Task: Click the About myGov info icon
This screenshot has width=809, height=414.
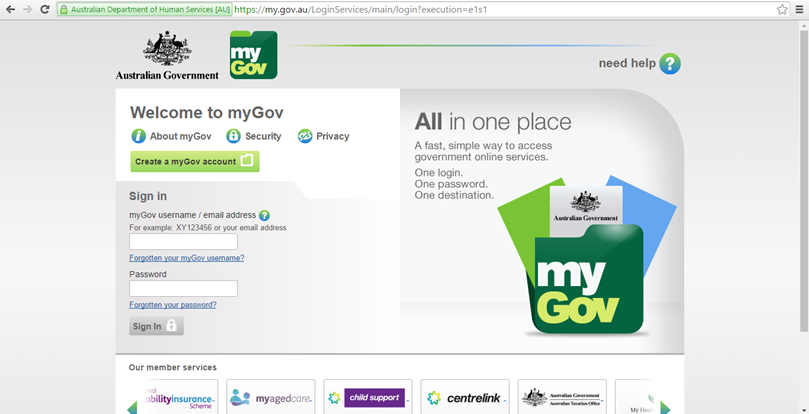Action: coord(138,136)
